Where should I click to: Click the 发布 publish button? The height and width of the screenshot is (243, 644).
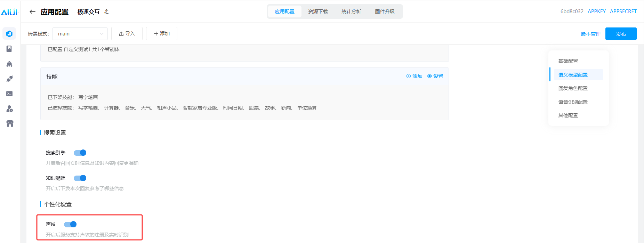[x=621, y=34]
